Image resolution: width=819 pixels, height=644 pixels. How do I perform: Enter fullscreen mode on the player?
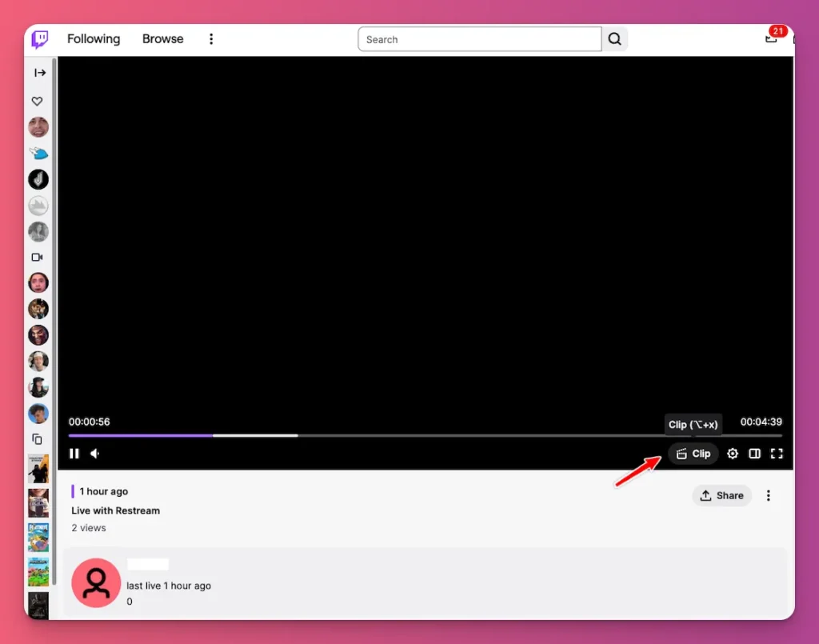776,454
